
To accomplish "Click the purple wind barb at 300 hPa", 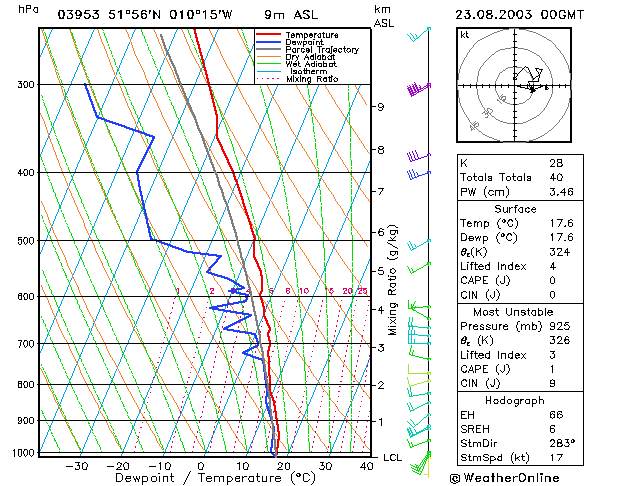I will (x=419, y=89).
